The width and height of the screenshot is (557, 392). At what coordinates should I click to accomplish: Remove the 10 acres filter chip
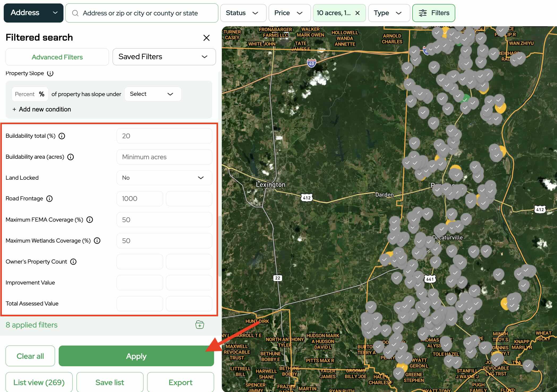pos(358,13)
